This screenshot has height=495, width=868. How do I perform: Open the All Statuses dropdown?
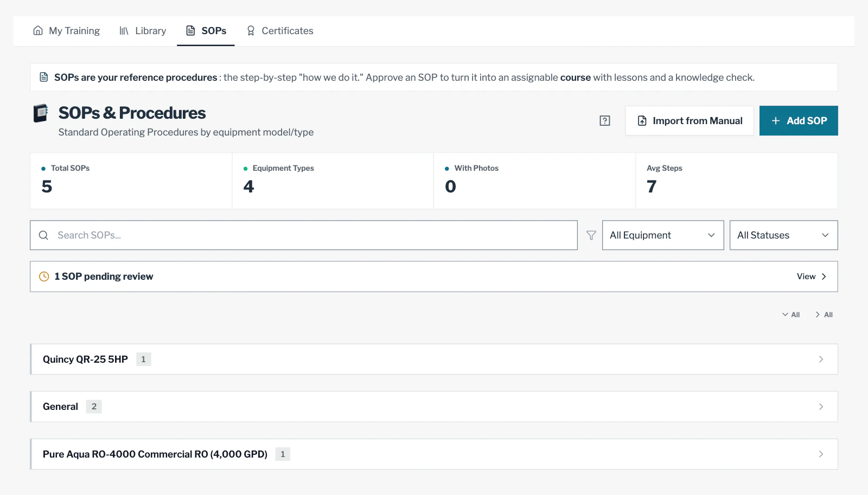click(784, 235)
